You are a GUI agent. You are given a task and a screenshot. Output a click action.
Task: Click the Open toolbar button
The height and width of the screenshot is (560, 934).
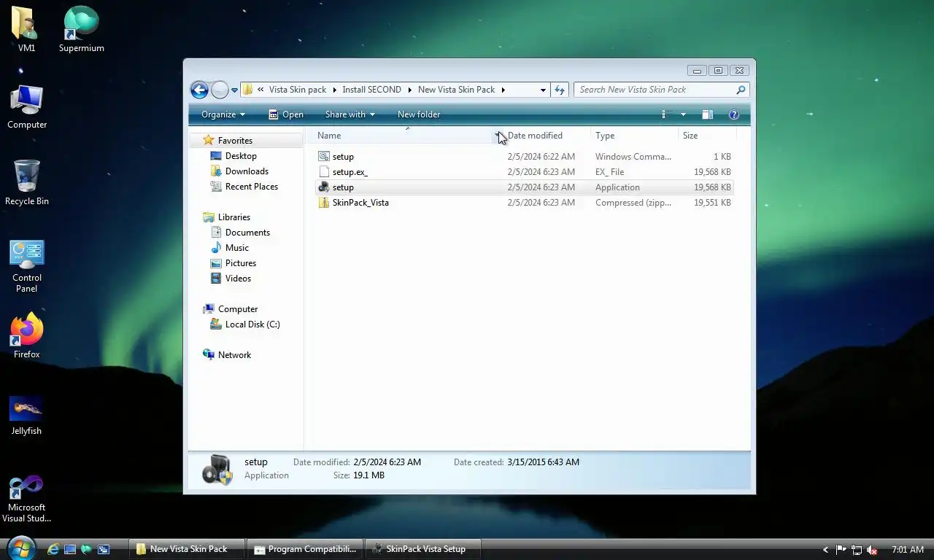click(x=285, y=114)
